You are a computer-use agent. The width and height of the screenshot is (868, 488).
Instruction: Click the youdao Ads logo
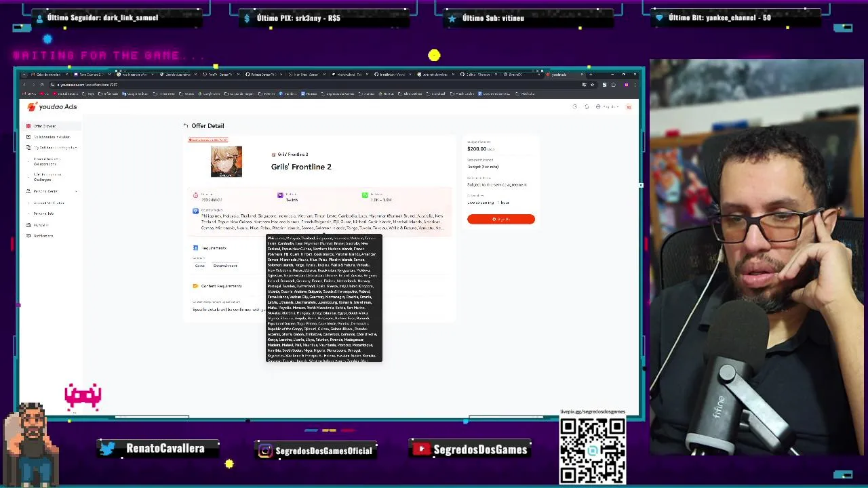(52, 106)
